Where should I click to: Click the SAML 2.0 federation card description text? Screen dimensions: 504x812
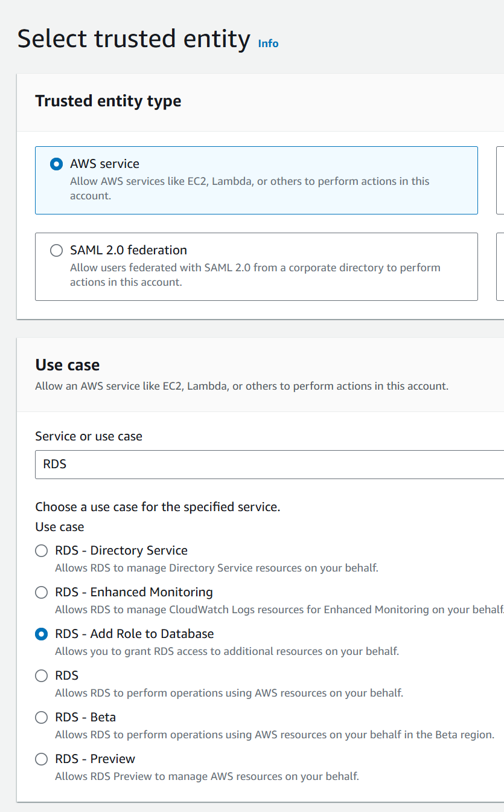pos(255,274)
